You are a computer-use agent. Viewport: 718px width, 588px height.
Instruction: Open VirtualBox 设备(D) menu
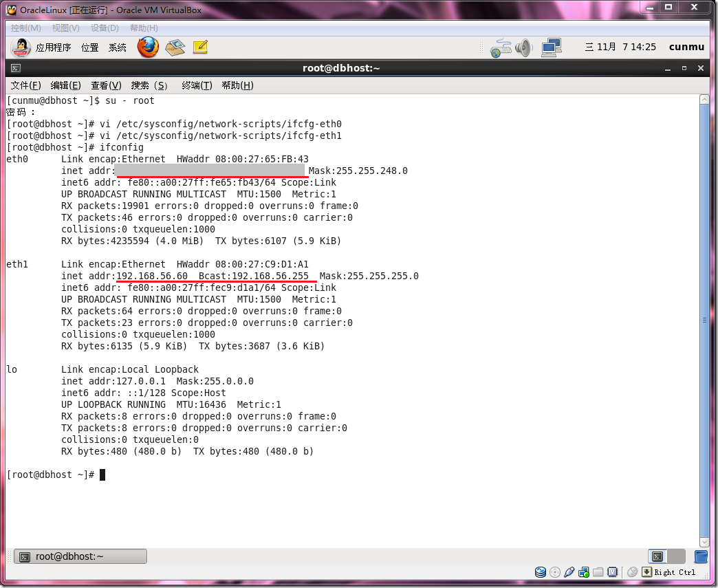point(105,28)
